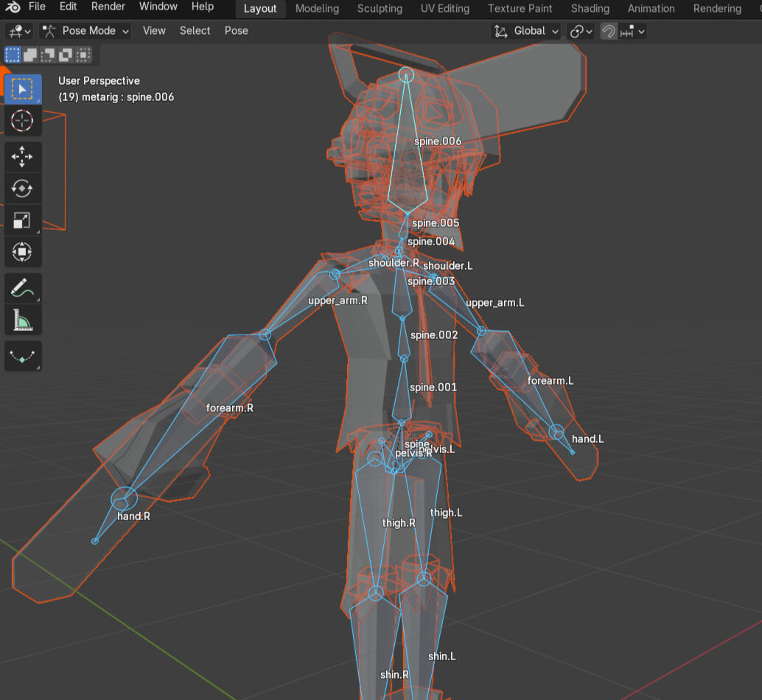This screenshot has width=762, height=700.
Task: Activate the 3D Cursor tool
Action: point(22,120)
